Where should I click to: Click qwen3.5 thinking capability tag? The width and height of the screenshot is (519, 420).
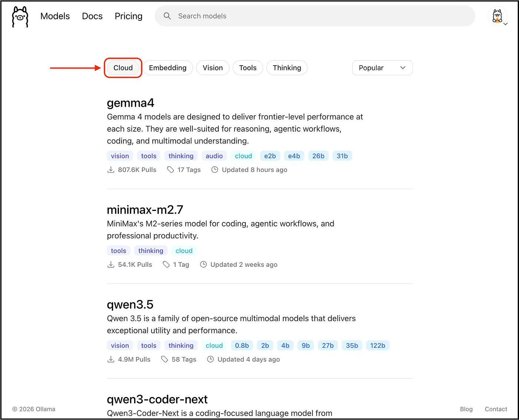pos(181,345)
